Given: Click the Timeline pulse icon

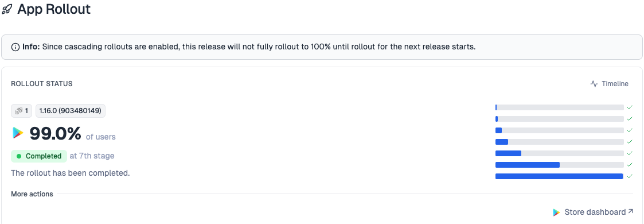Looking at the screenshot, I should 594,84.
